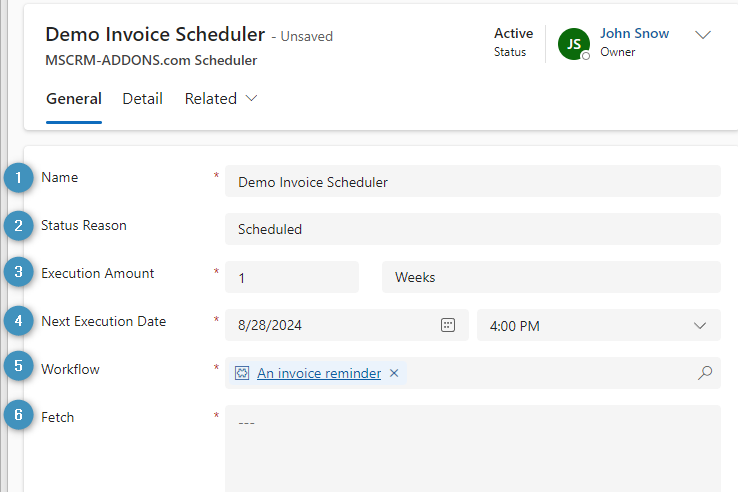
Task: Expand the header details chevron near Owner
Action: point(703,35)
